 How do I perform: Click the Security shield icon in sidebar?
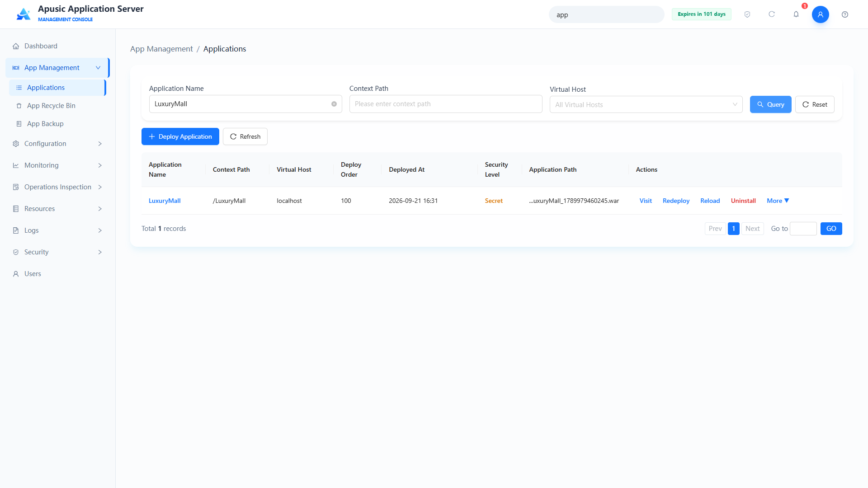(16, 252)
